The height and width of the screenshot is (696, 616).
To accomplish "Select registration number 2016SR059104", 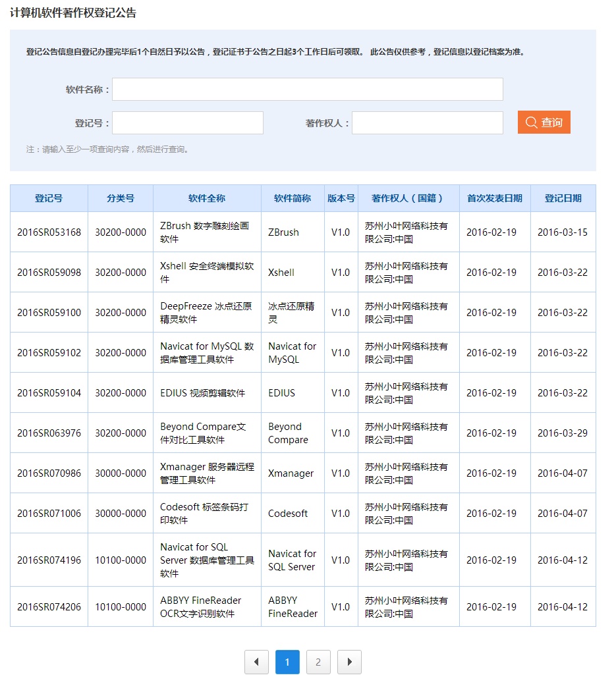I will point(49,393).
